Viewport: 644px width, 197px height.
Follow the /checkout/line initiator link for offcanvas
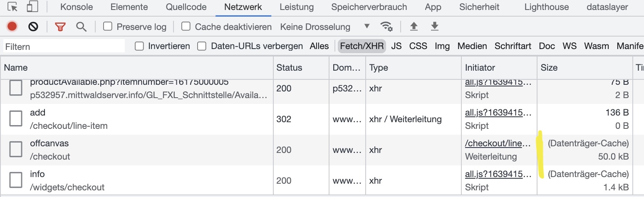(498, 143)
